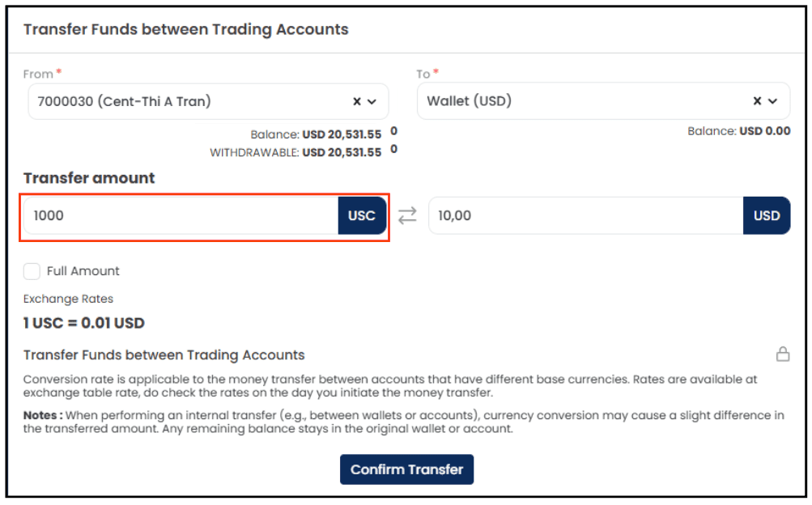Confirm the transfer

click(x=406, y=469)
